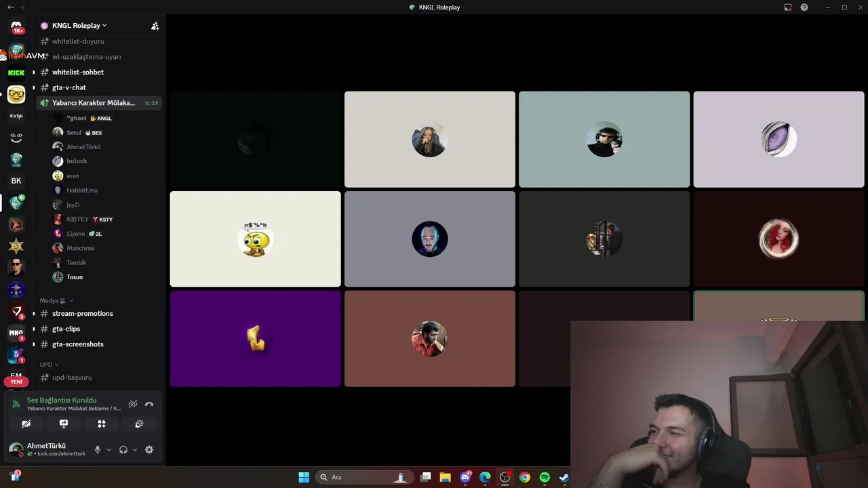Open the soundboard panel

139,424
